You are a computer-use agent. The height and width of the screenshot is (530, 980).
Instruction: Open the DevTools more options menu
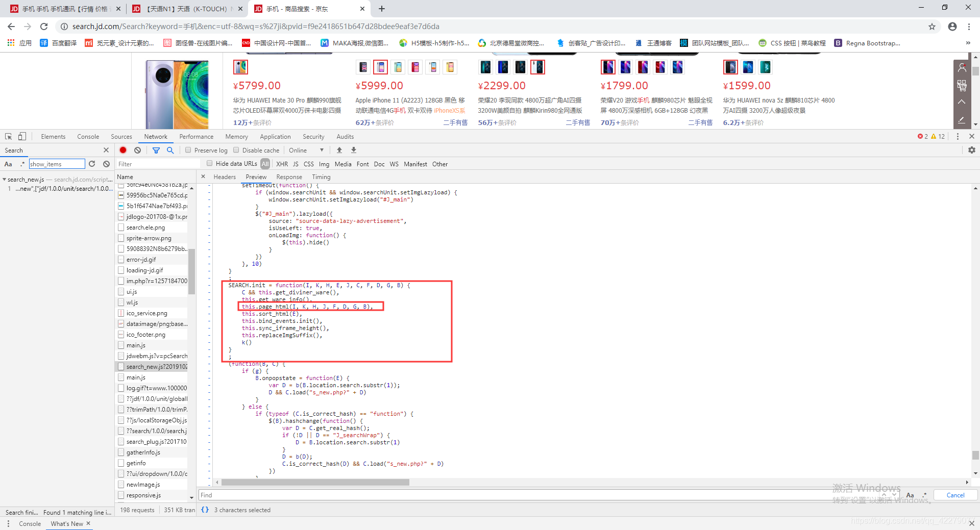click(x=958, y=137)
